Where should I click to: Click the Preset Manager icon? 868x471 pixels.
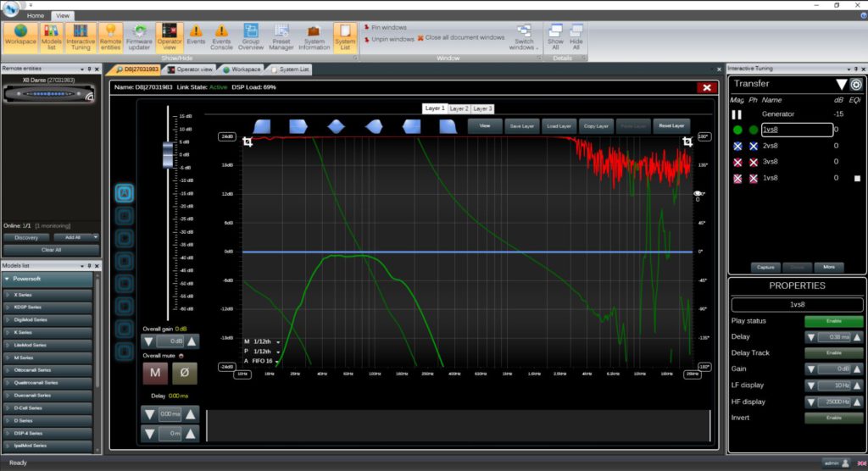tap(281, 37)
